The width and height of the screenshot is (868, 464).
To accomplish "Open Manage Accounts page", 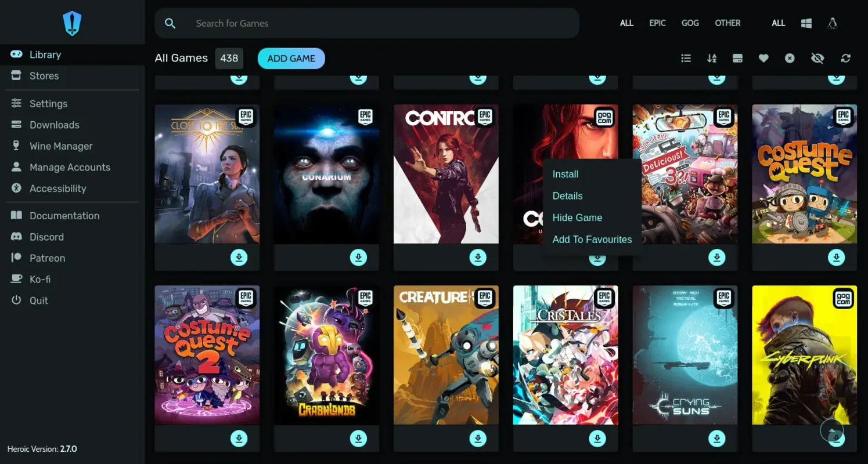I will click(x=70, y=167).
